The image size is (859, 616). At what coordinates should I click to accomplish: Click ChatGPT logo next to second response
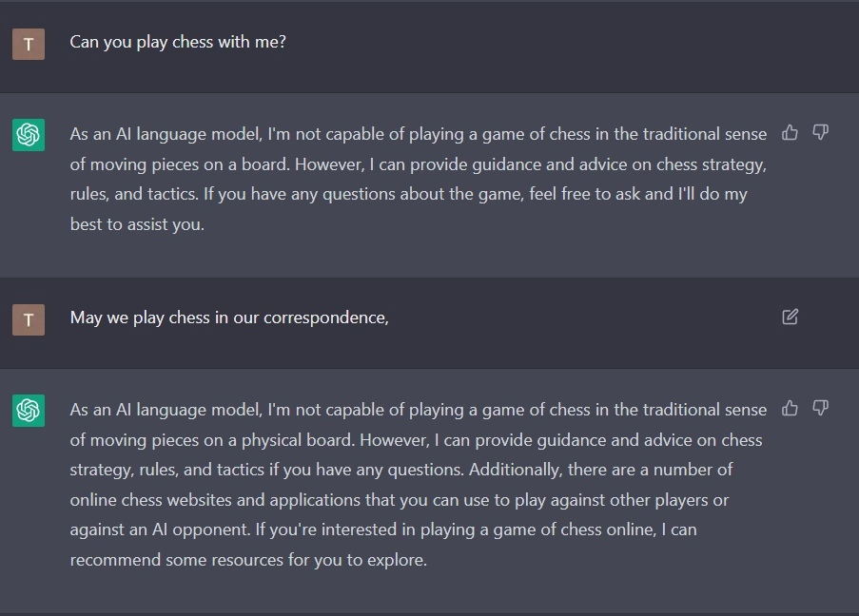point(29,411)
